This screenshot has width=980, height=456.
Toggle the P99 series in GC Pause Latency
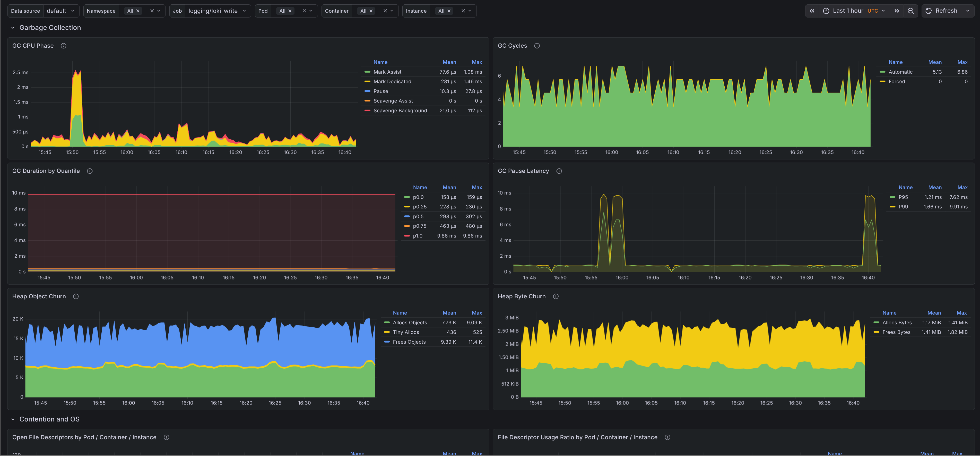[x=903, y=207]
